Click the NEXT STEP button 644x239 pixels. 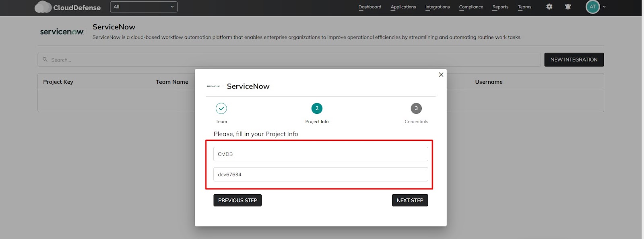pos(410,200)
